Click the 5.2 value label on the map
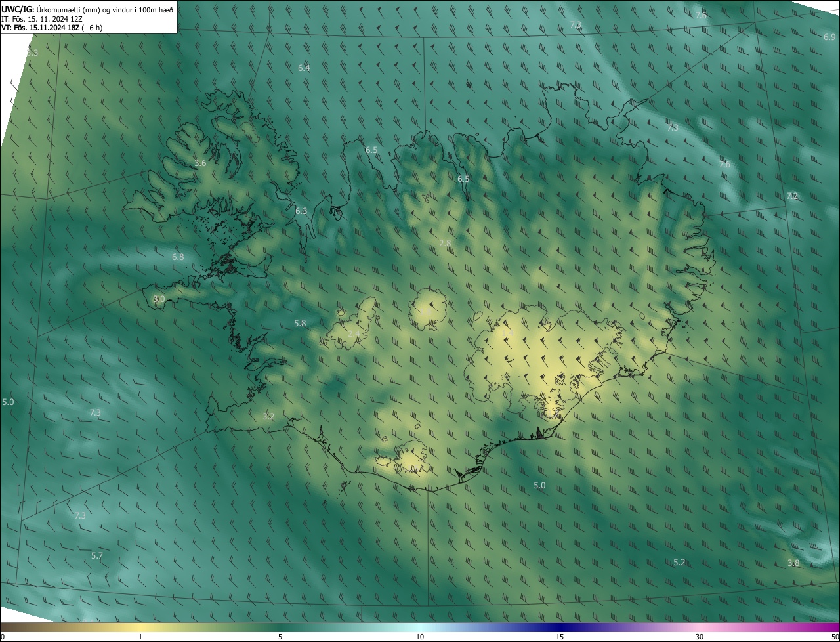The width and height of the screenshot is (840, 642). click(679, 563)
